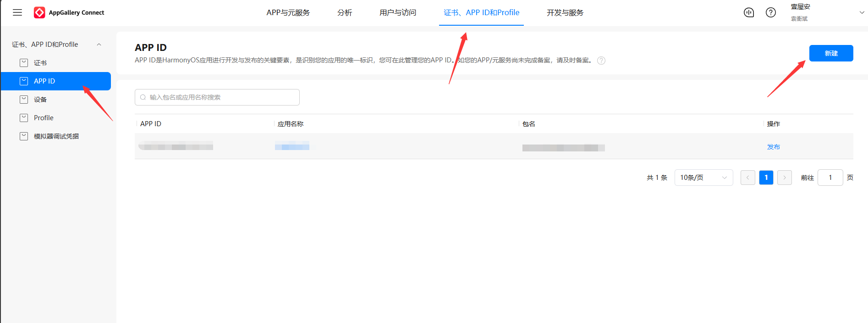Click the blurred app name cell

pos(292,147)
